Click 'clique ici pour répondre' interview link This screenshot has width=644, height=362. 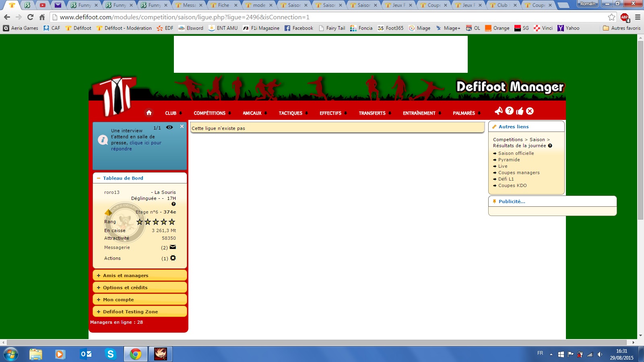(136, 146)
